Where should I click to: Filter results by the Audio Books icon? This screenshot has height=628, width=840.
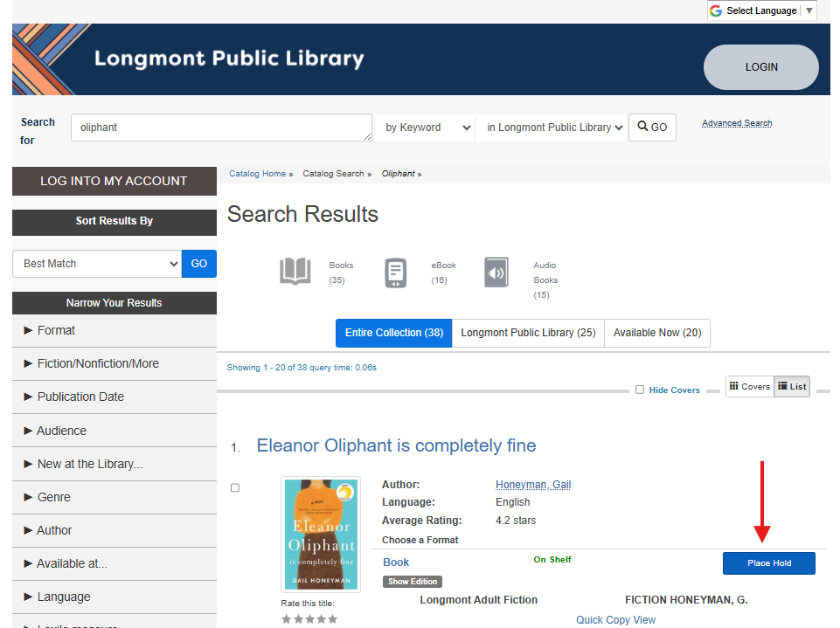click(496, 272)
